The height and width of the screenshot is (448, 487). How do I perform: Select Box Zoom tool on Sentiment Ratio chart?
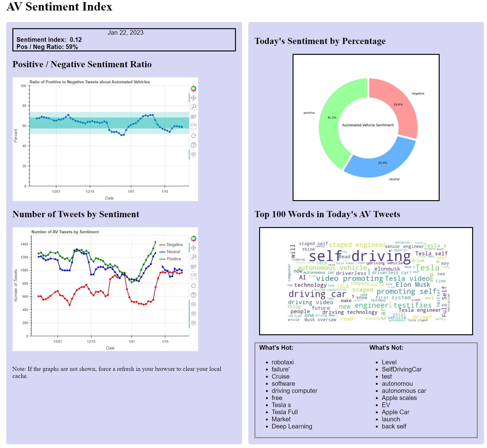click(x=193, y=107)
